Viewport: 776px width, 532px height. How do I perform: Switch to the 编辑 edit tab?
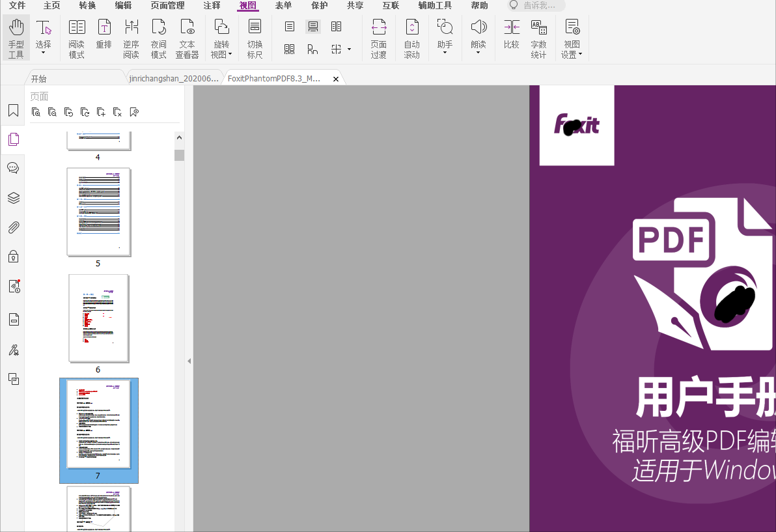click(123, 5)
